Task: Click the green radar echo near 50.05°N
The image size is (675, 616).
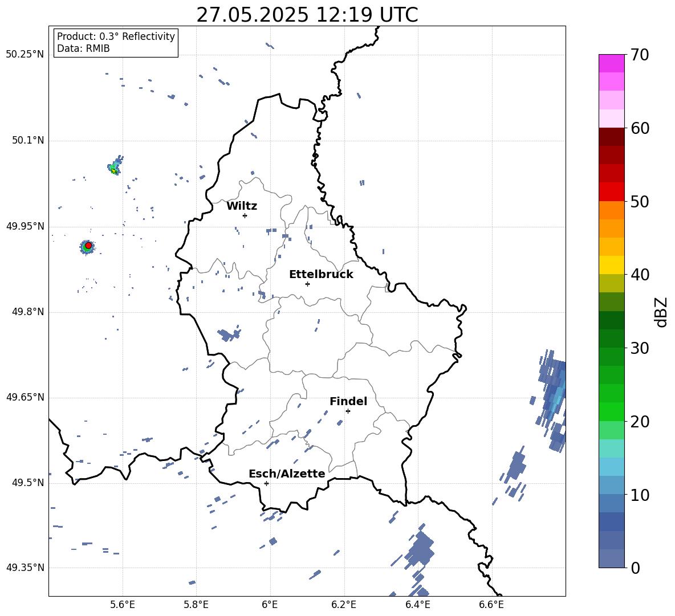Action: [x=115, y=167]
